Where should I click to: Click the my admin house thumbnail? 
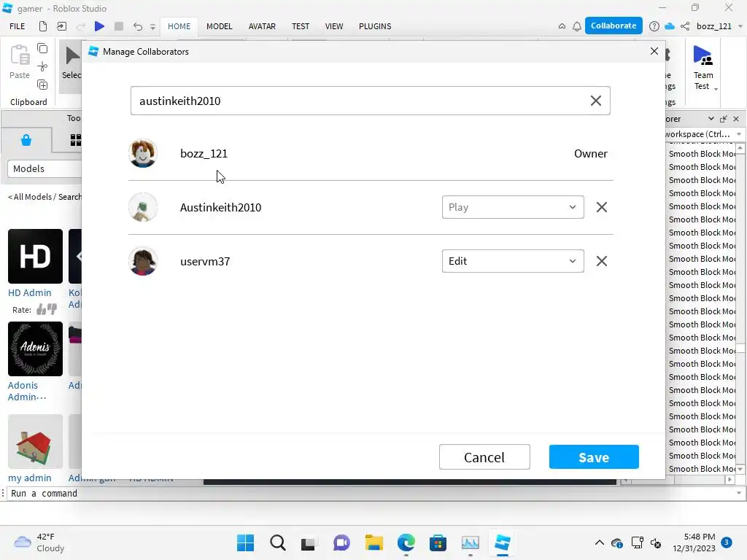pyautogui.click(x=35, y=441)
